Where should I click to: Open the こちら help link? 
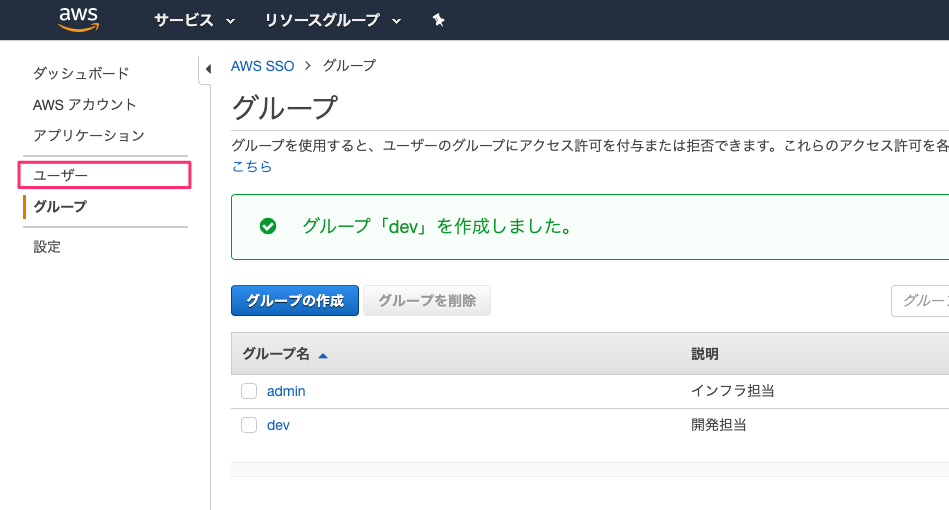tap(252, 166)
